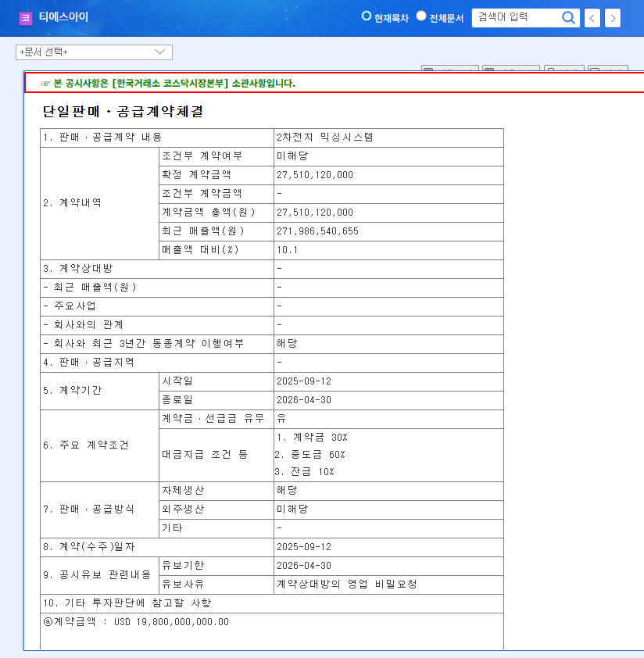Click the 8. 계약(수주)일자 label
The height and width of the screenshot is (658, 644).
tap(88, 547)
